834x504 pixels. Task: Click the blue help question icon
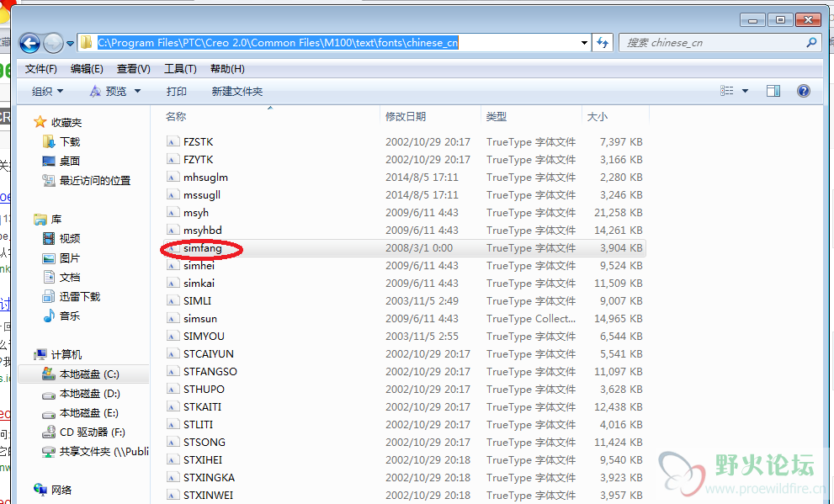click(x=803, y=91)
